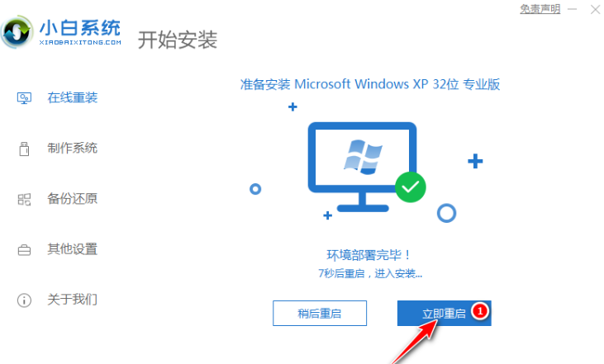Click the 其他设置 toolbox icon

click(24, 250)
